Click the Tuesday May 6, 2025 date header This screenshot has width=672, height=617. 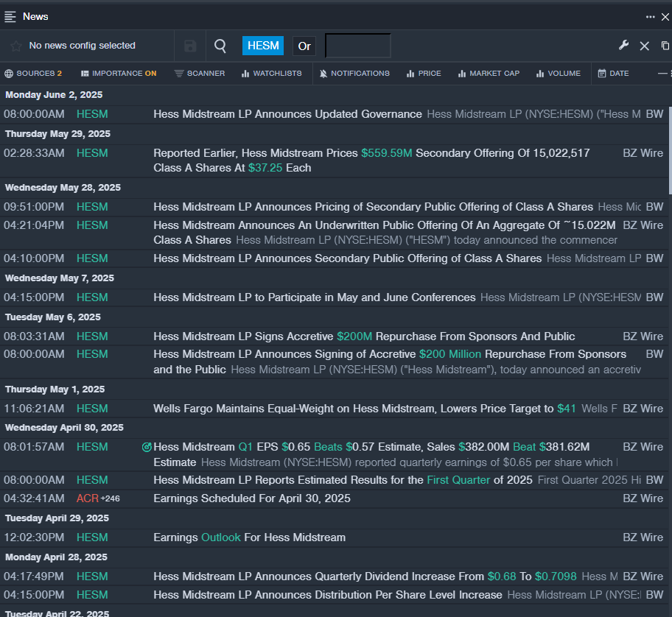point(53,317)
